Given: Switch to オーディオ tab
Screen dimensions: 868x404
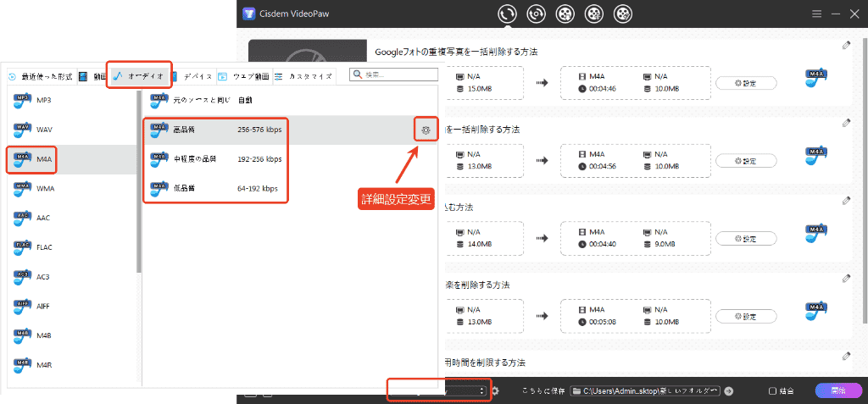Looking at the screenshot, I should tap(139, 76).
